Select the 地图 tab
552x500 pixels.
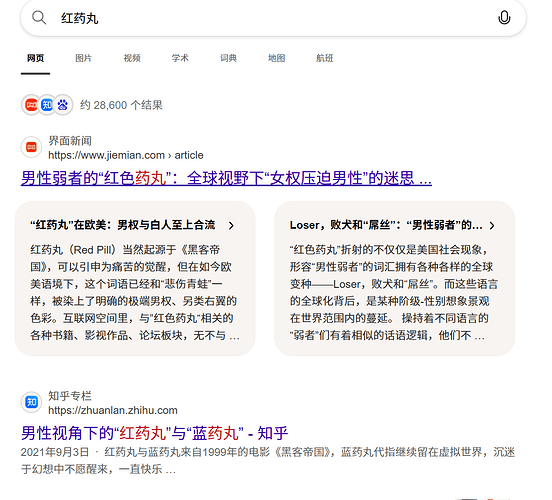(276, 58)
